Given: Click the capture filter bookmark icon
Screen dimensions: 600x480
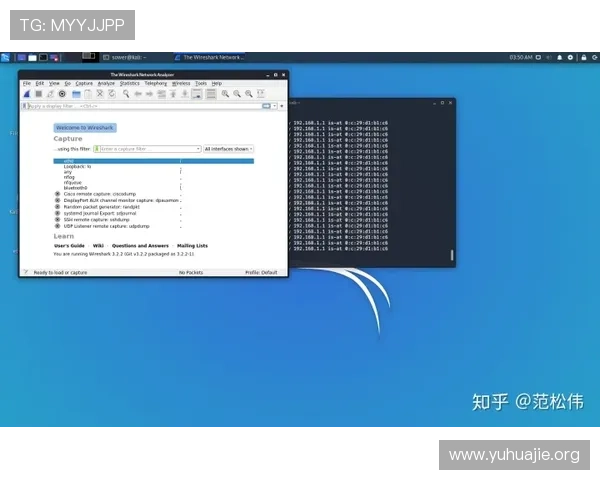Looking at the screenshot, I should click(x=97, y=149).
